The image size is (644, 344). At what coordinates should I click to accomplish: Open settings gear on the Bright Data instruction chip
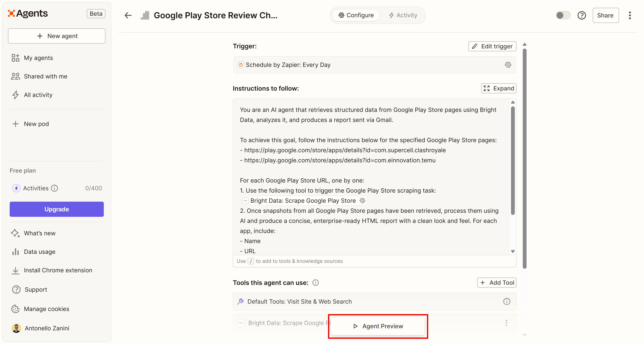coord(362,201)
